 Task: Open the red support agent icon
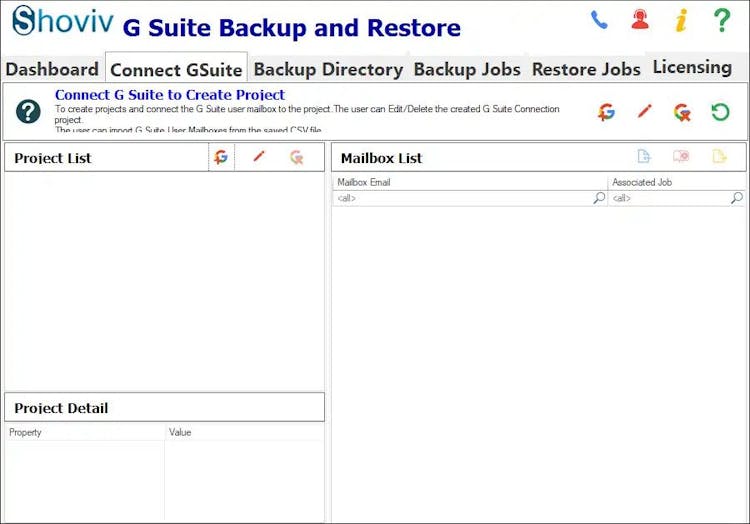pos(640,20)
